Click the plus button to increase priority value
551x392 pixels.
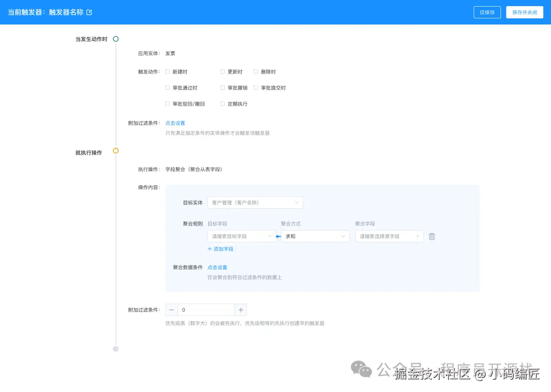(240, 309)
